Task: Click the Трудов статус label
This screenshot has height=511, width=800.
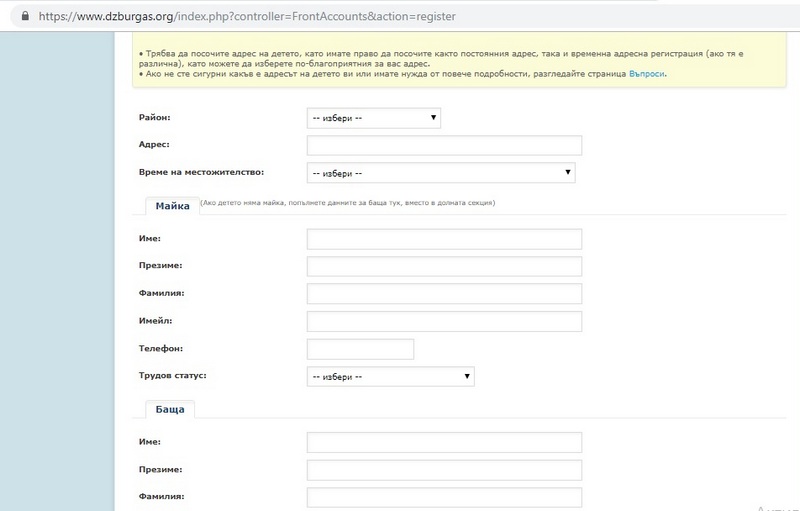Action: pyautogui.click(x=172, y=375)
